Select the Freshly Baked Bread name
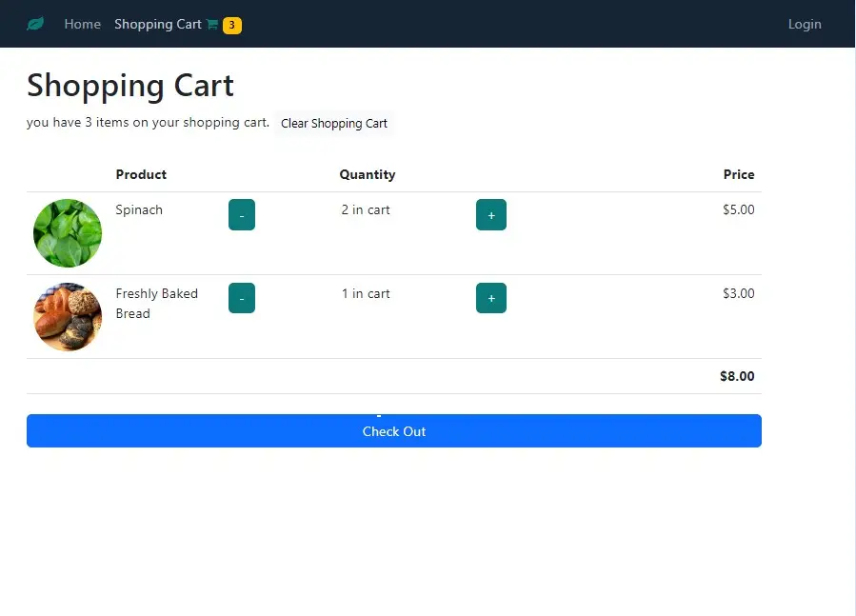 click(157, 304)
